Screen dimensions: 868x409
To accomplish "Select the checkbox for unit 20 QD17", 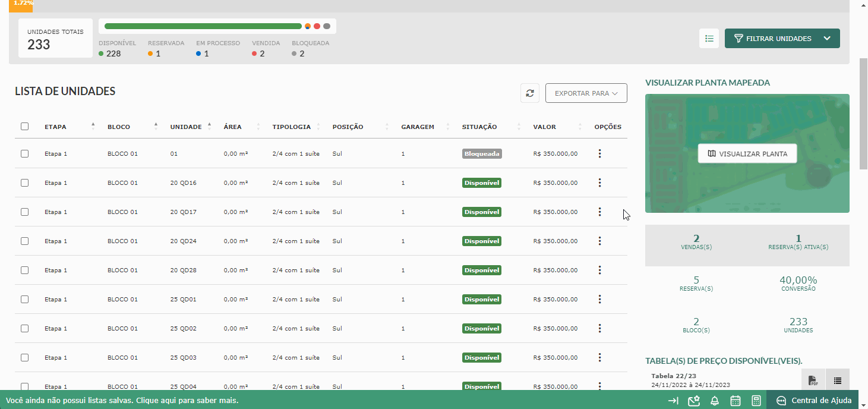I will [x=24, y=212].
